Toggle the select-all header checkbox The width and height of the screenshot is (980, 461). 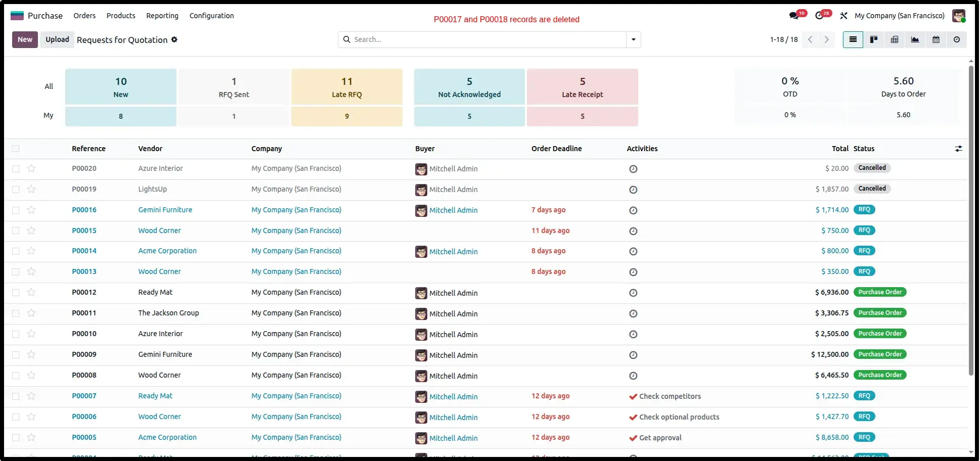pos(16,149)
